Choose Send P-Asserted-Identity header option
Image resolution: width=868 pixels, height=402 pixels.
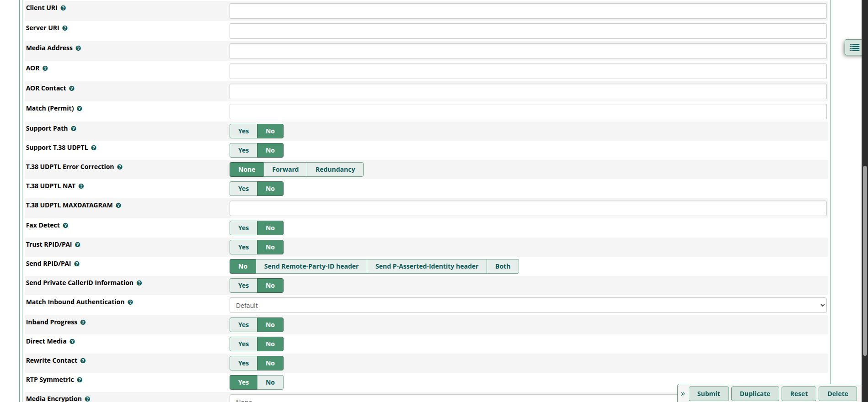pos(427,266)
